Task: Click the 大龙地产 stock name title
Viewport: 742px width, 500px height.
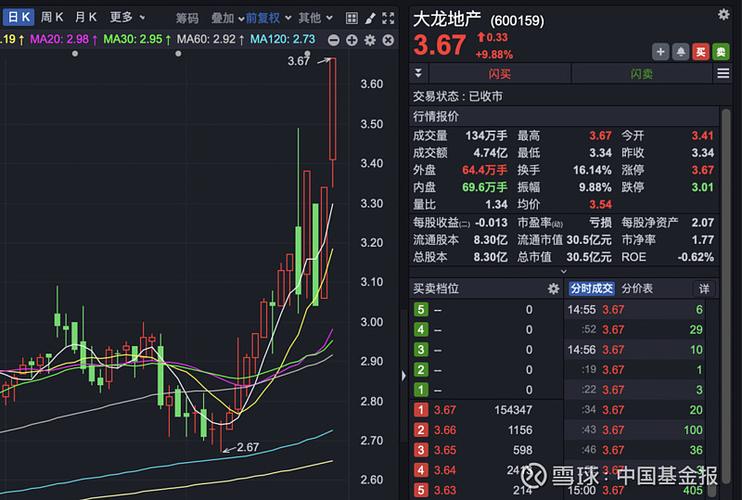Action: 447,19
